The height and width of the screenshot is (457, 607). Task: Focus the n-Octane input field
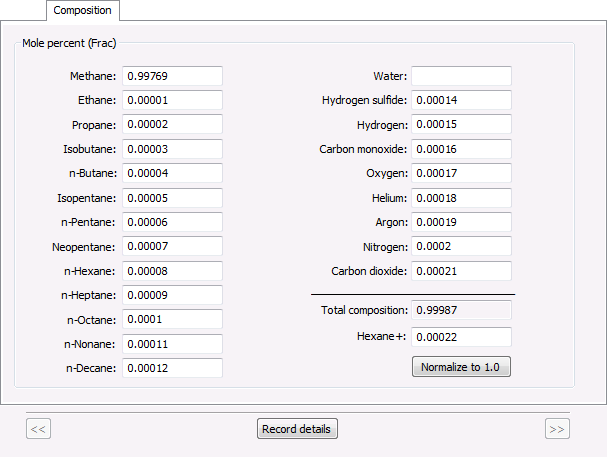173,319
